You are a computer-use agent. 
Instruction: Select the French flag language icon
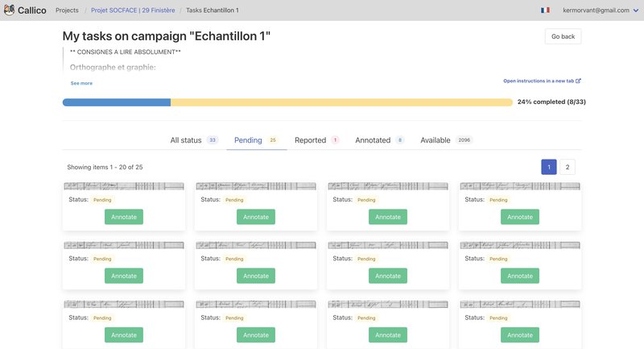point(545,10)
